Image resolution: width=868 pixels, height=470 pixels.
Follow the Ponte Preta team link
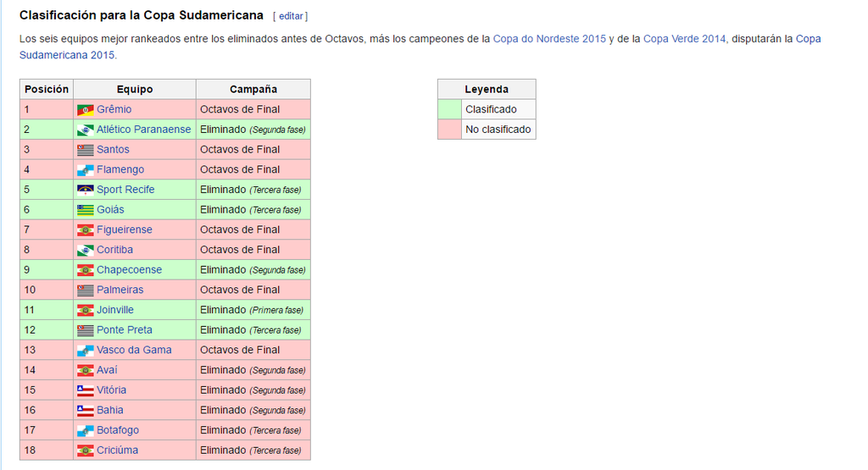pos(125,329)
